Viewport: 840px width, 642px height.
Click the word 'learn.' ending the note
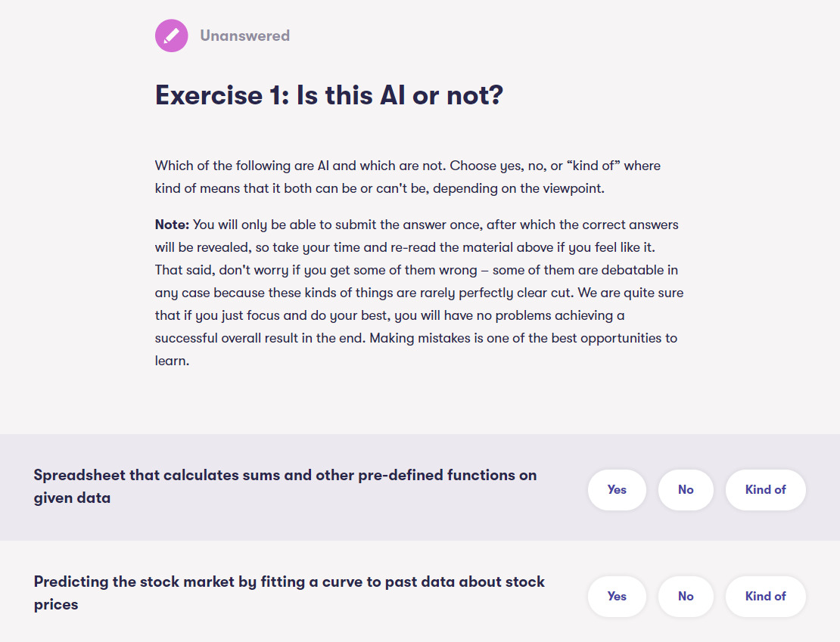point(172,361)
